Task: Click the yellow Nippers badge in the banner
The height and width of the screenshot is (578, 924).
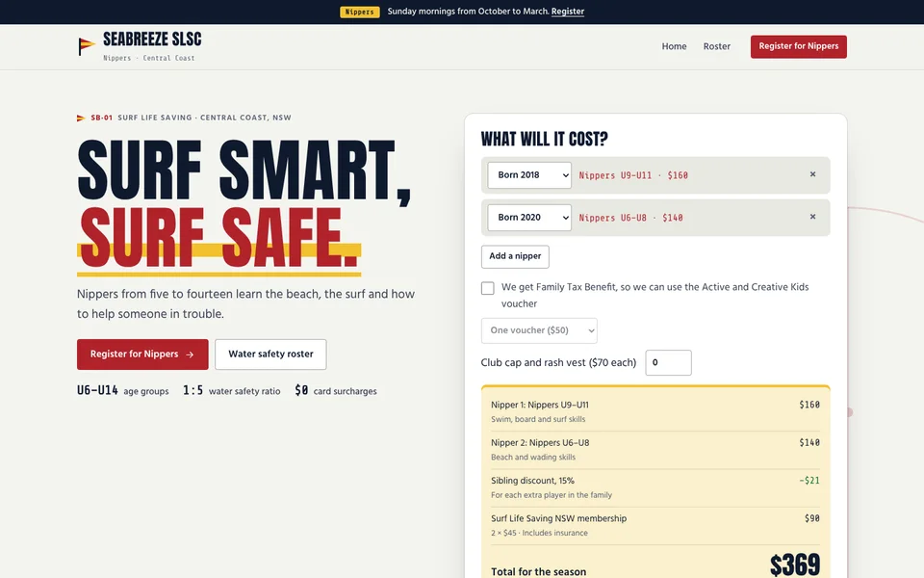Action: (x=359, y=12)
